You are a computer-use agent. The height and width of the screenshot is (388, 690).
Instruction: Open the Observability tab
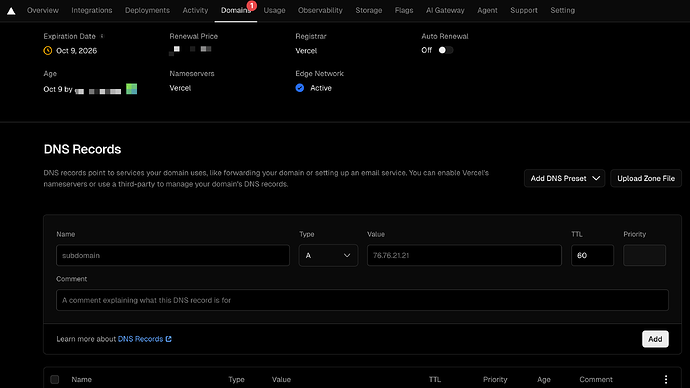point(320,10)
